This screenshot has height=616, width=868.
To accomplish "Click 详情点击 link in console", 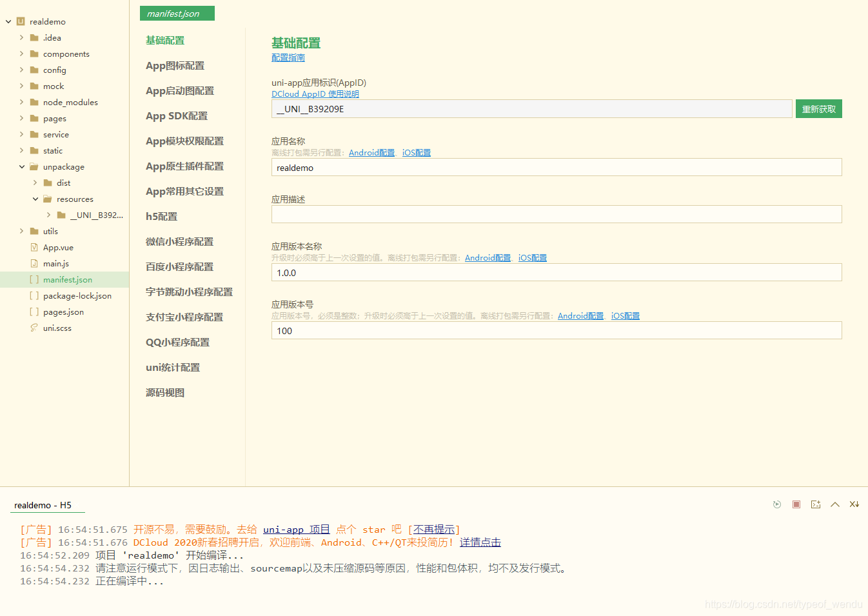I will click(480, 542).
